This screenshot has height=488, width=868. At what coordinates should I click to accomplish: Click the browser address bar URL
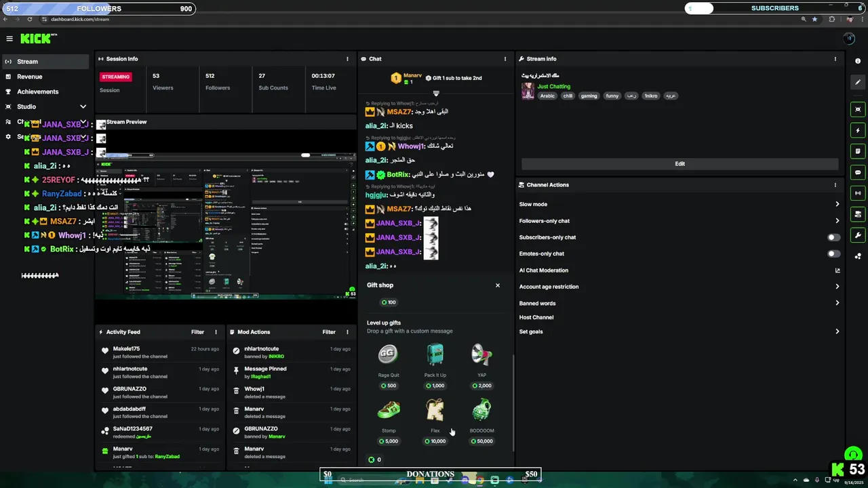[x=80, y=19]
